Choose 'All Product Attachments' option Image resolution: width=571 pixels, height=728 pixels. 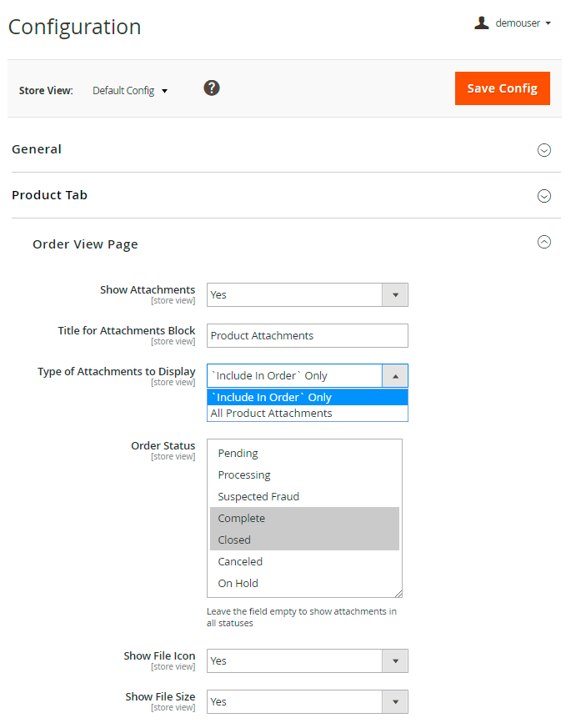[x=272, y=413]
